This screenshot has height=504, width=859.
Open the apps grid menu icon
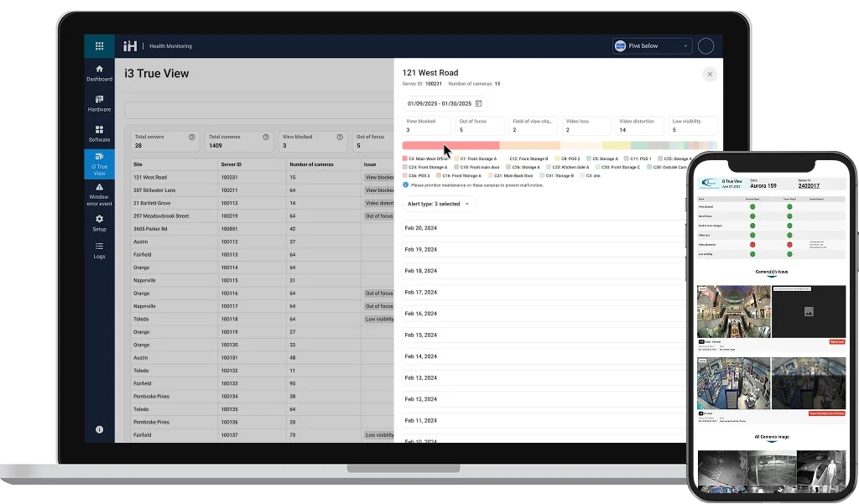click(x=99, y=46)
